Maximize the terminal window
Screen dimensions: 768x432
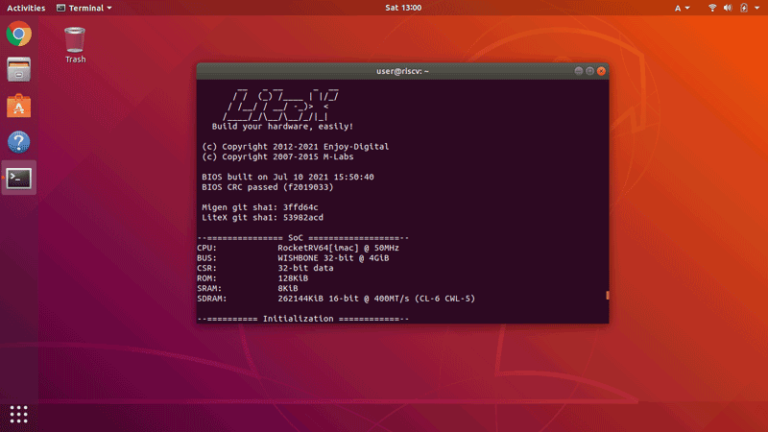(x=589, y=71)
